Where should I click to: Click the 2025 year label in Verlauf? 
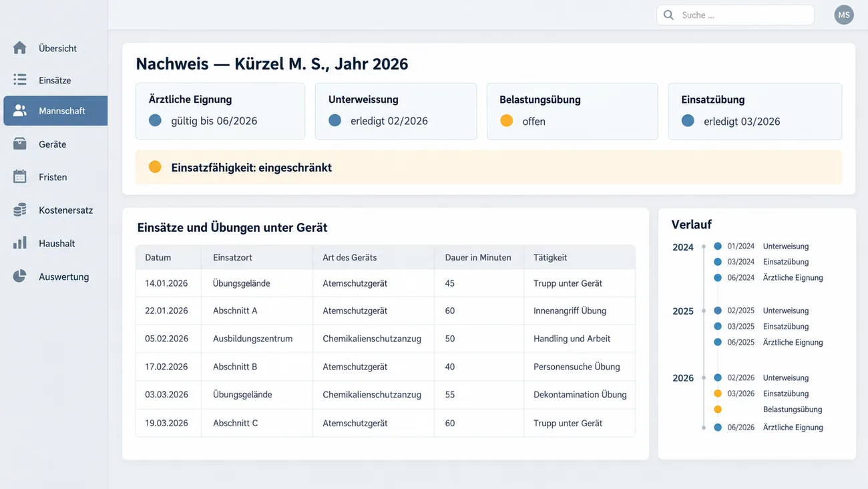tap(683, 311)
